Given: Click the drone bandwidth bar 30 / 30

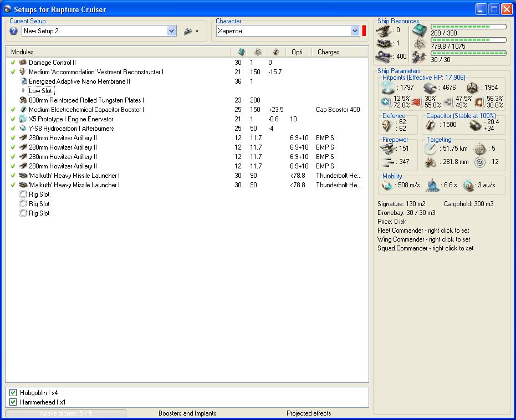Looking at the screenshot, I should click(469, 53).
